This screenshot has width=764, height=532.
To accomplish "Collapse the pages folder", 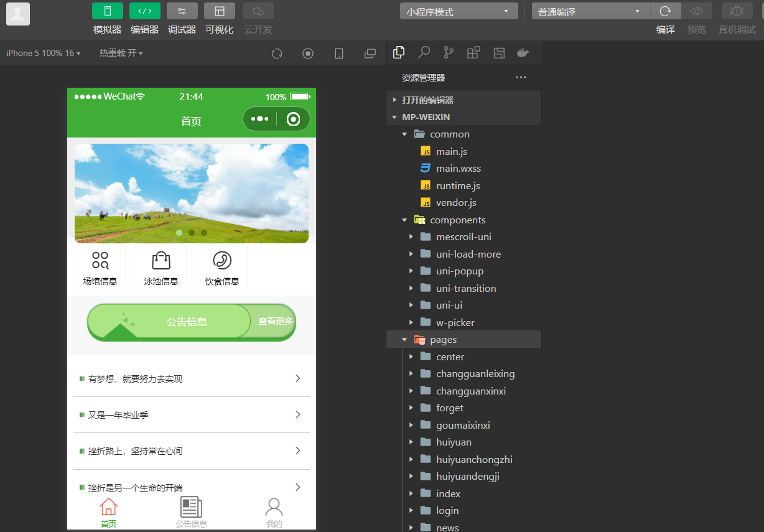I will click(464, 339).
